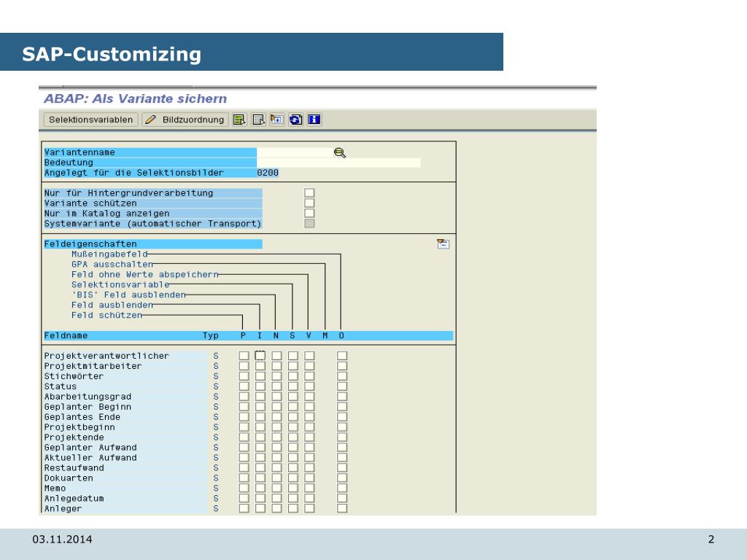Click the 0200 selection screen value

pyautogui.click(x=268, y=173)
